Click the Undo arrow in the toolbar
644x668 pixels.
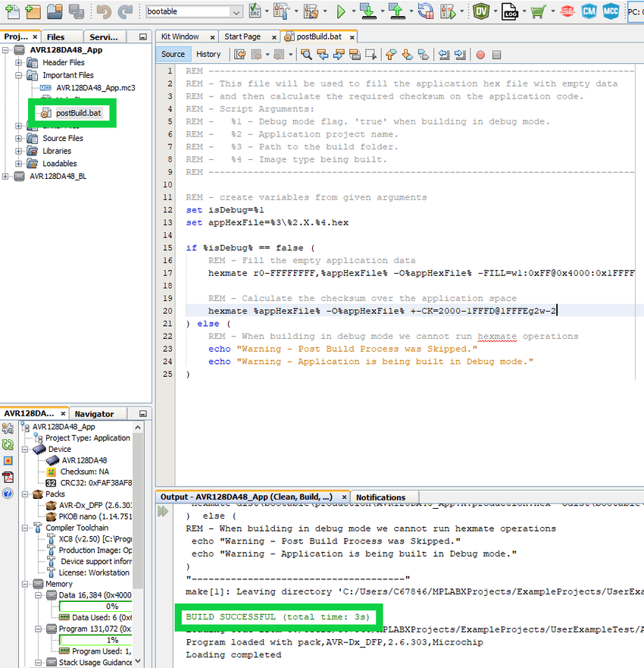[x=104, y=11]
